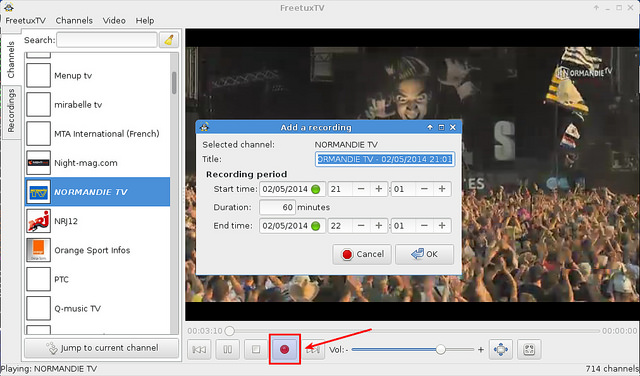Pause playback with the pause button
This screenshot has width=640, height=376.
click(227, 349)
